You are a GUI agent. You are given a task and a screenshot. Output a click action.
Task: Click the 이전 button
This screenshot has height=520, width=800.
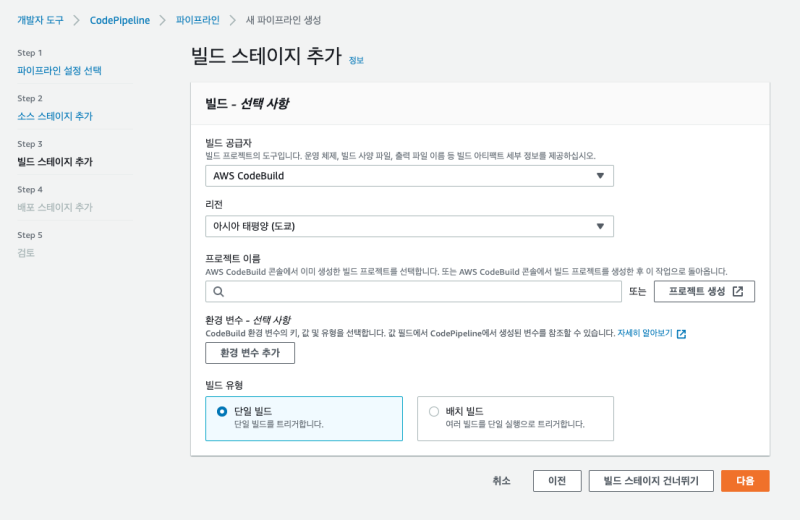tap(557, 481)
